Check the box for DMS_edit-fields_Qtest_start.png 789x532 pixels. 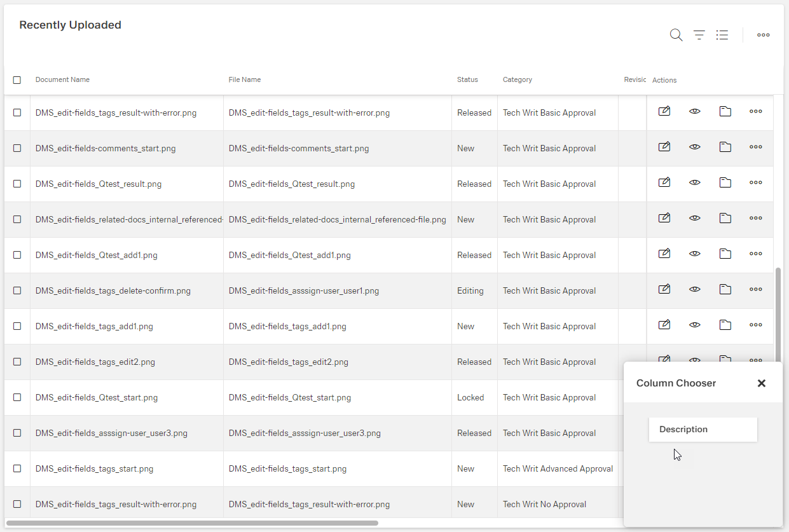(17, 397)
